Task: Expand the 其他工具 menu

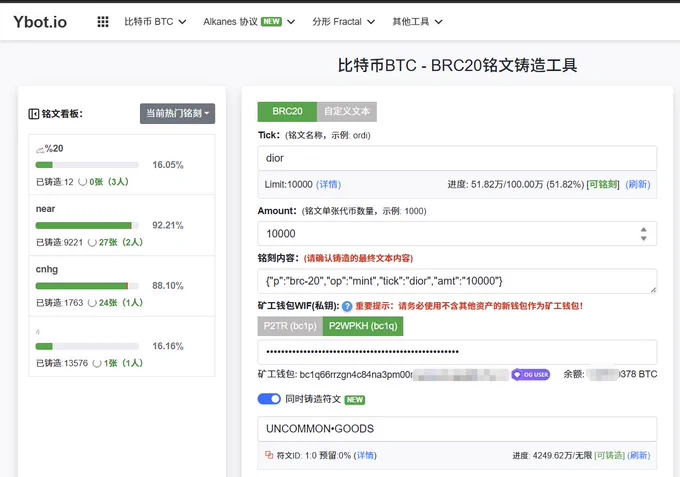Action: (x=417, y=22)
